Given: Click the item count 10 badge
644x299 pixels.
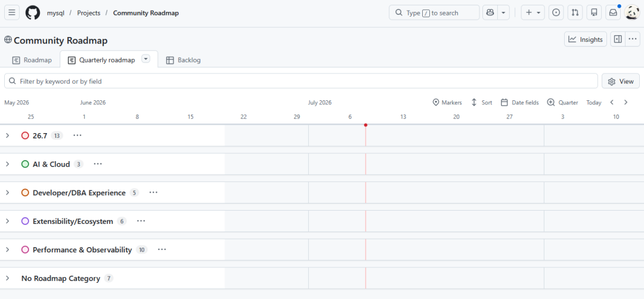Looking at the screenshot, I should point(142,249).
